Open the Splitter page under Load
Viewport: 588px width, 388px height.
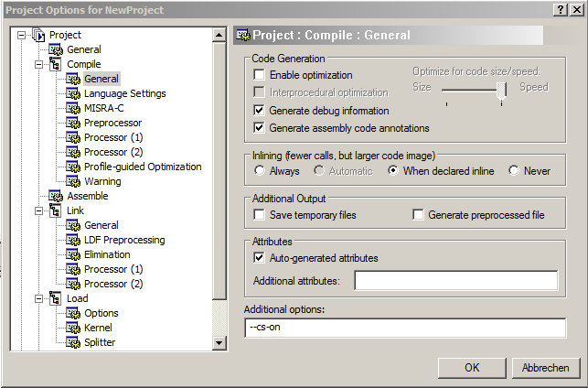[x=100, y=342]
